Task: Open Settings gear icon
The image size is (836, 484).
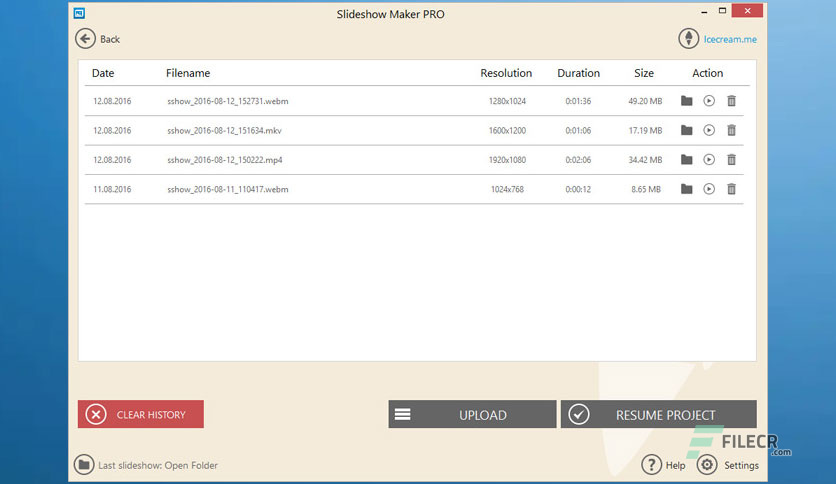Action: tap(707, 465)
